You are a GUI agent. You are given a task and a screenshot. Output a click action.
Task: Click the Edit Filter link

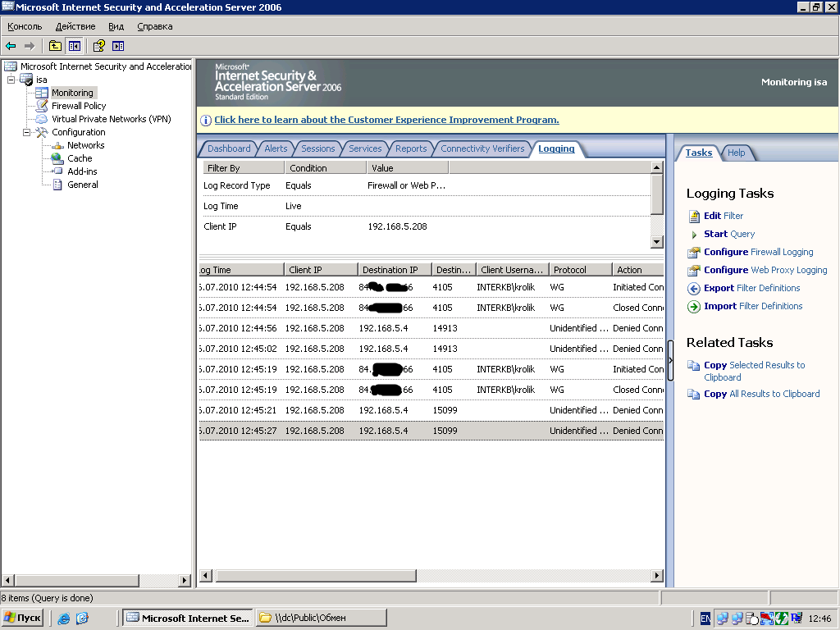point(724,216)
